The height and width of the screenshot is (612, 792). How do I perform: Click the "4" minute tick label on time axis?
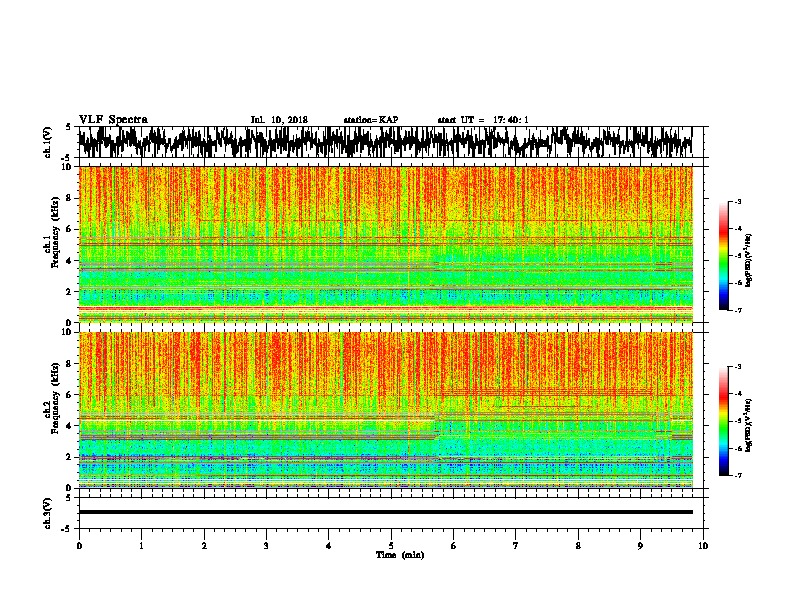(329, 546)
